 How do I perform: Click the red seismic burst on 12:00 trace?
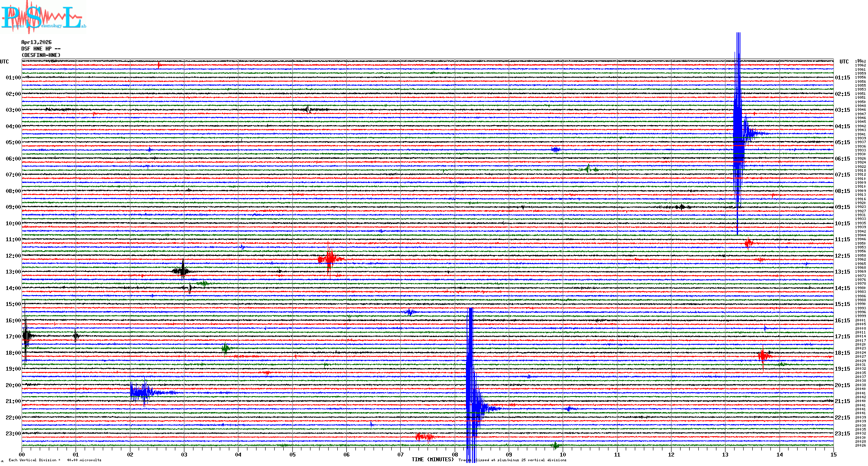[329, 259]
